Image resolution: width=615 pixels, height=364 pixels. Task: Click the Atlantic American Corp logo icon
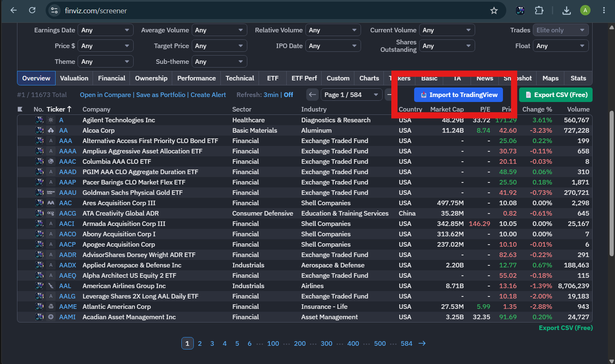tap(51, 306)
